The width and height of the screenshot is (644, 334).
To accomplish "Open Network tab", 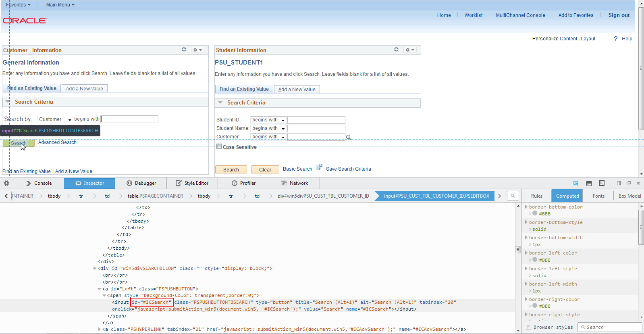I will [x=295, y=183].
